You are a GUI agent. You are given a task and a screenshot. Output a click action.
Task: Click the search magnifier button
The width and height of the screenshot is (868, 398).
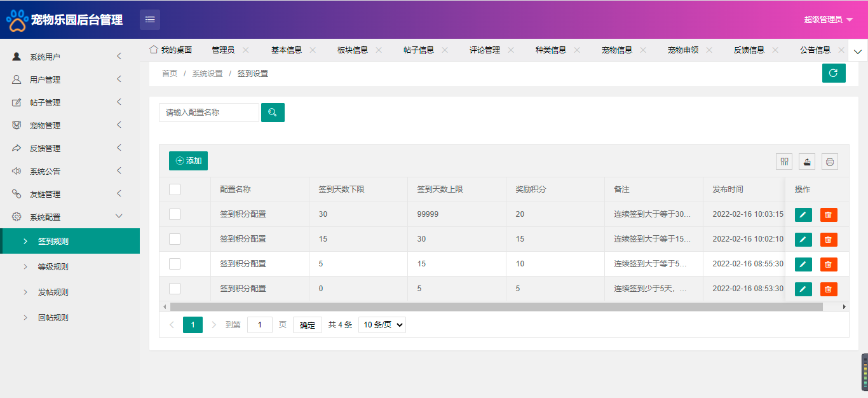(x=273, y=113)
